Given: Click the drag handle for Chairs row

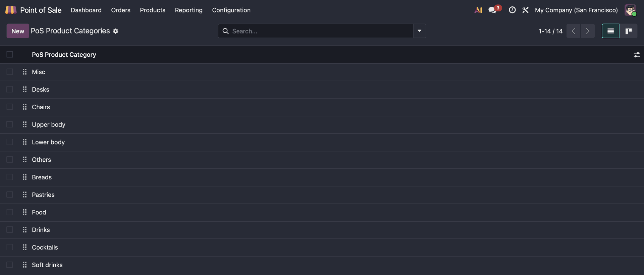Looking at the screenshot, I should coord(24,107).
